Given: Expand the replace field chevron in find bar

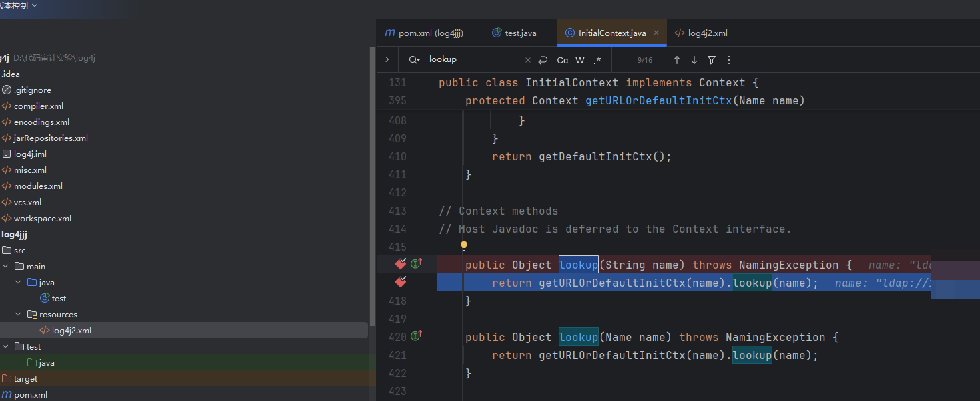Looking at the screenshot, I should tap(387, 59).
